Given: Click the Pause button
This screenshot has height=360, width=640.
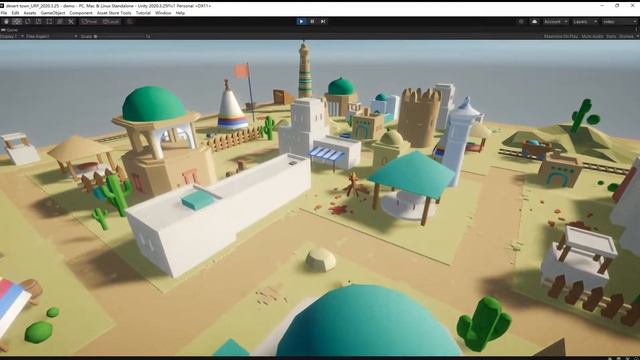Looking at the screenshot, I should coord(312,22).
